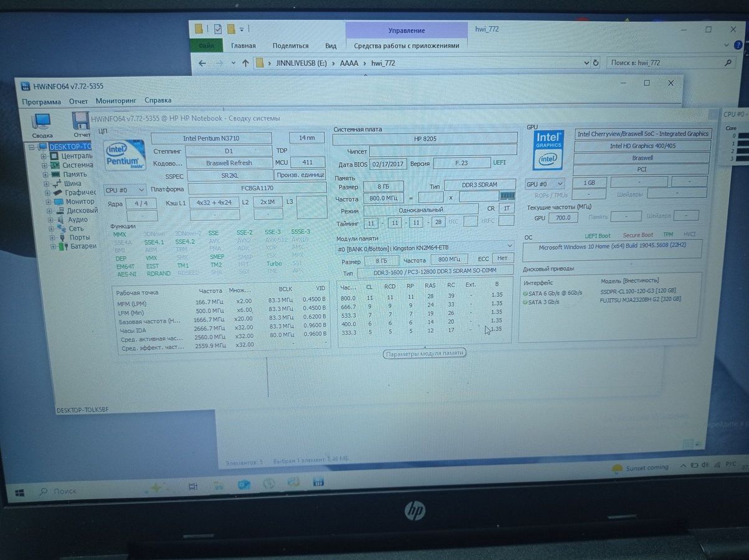
Task: Open the GPU #0 selector dropdown
Action: point(545,184)
